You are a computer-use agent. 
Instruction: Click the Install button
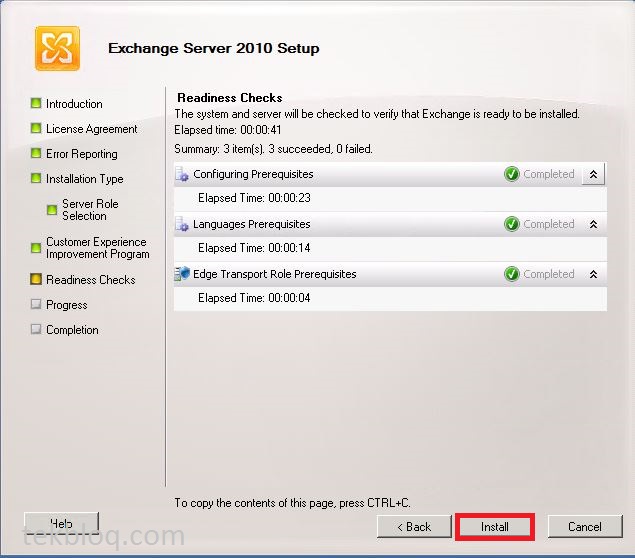tap(494, 527)
